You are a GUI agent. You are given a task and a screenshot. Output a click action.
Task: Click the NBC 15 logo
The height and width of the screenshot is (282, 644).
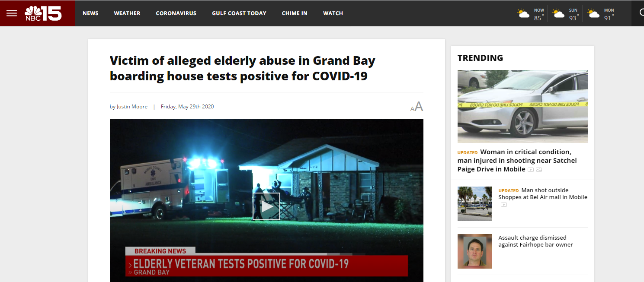point(43,13)
